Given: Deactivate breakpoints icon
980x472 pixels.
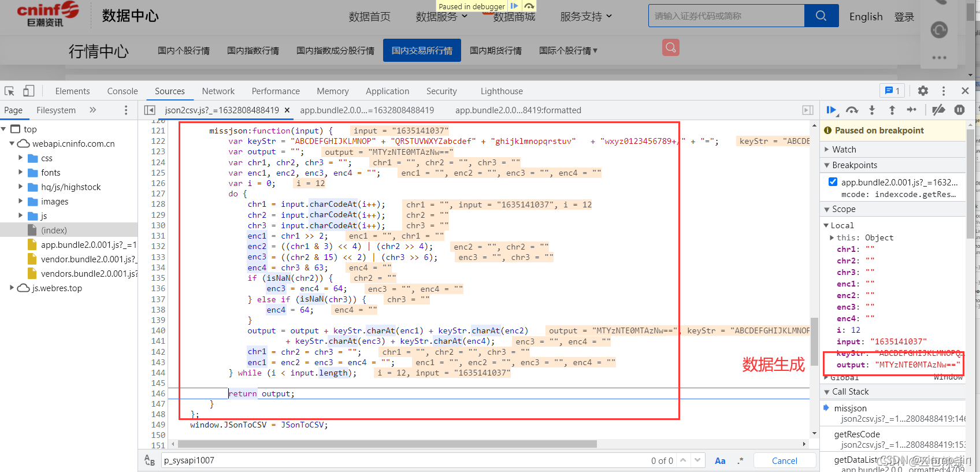Looking at the screenshot, I should [939, 110].
